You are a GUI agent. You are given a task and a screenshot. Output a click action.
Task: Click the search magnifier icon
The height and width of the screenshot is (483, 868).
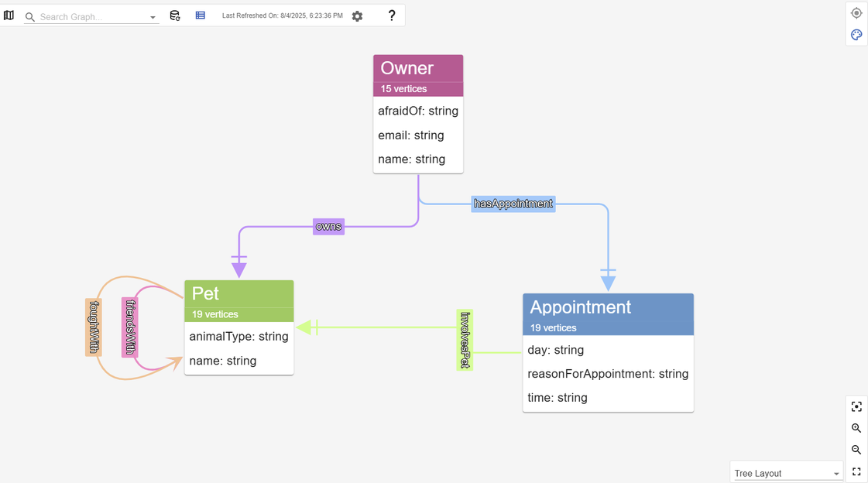[x=30, y=17]
